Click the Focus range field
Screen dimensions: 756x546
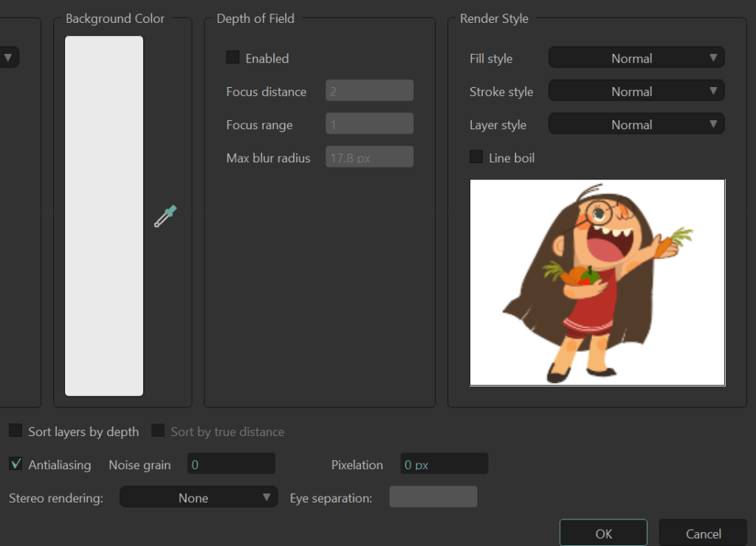[369, 124]
